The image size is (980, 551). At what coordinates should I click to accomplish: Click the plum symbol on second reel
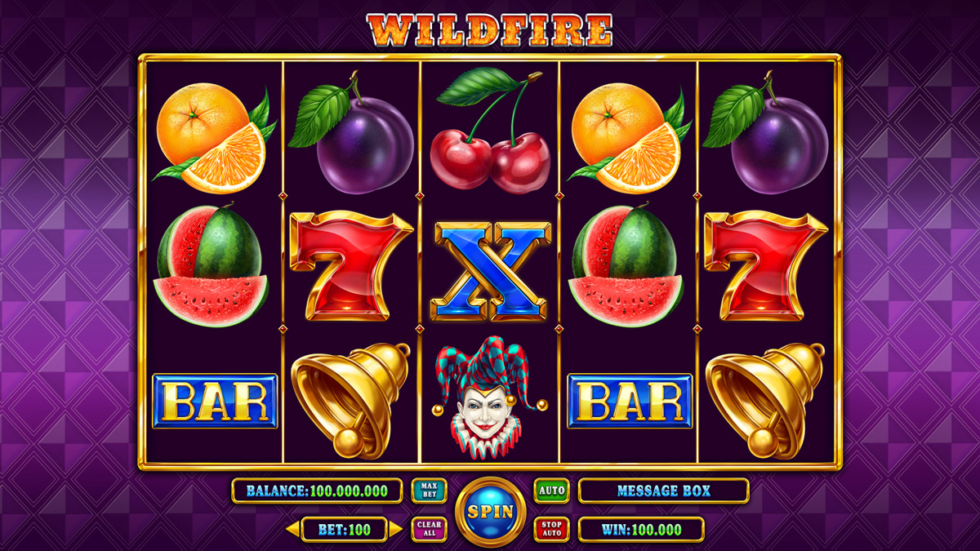(351, 133)
